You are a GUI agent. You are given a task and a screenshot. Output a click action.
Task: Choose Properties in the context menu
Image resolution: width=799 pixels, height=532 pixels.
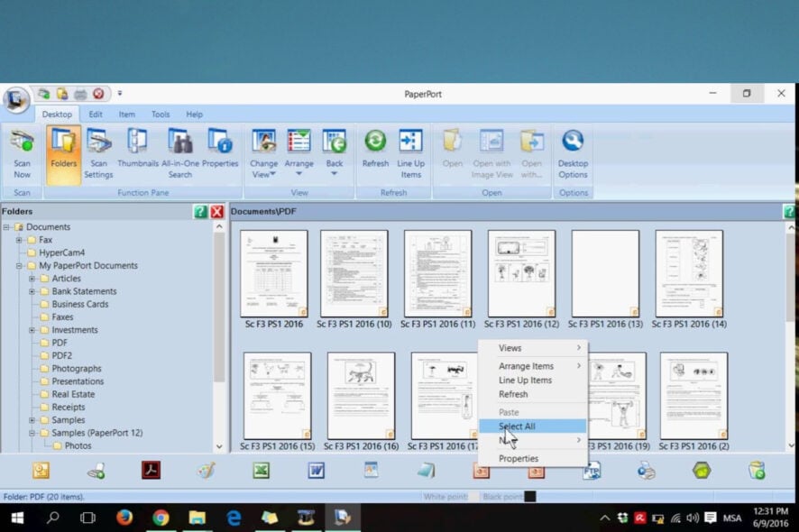(533, 458)
